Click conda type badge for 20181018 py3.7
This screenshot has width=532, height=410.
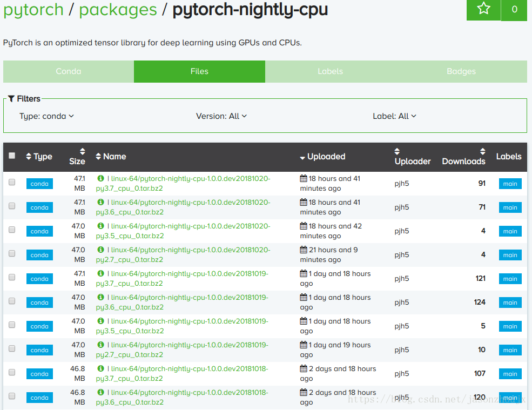39,374
